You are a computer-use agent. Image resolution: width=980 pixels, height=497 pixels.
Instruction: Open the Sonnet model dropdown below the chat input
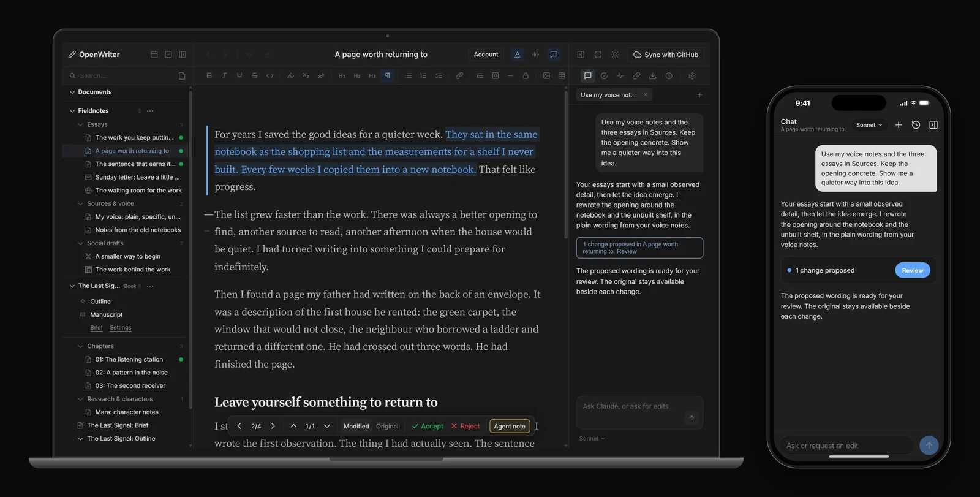[x=592, y=439]
